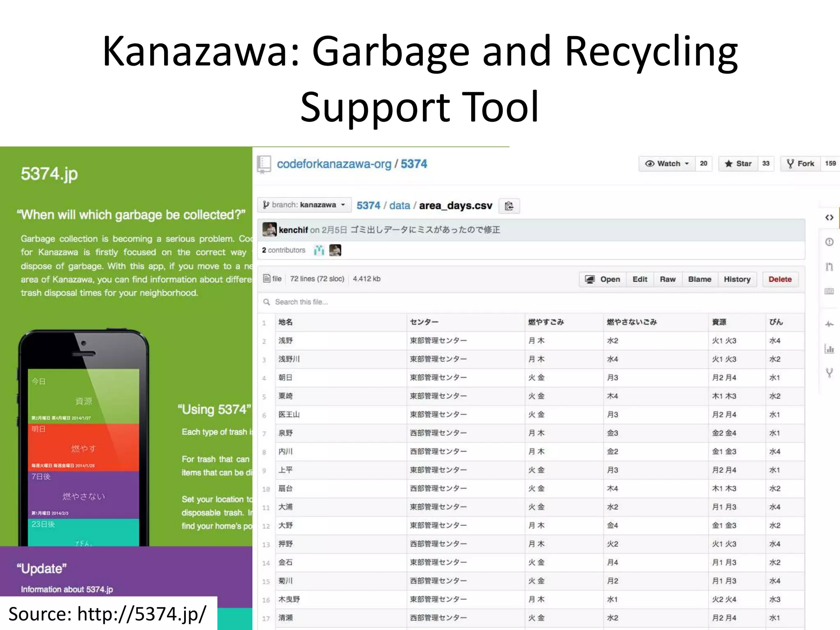Open the Pulse icon in right sidebar

829,324
